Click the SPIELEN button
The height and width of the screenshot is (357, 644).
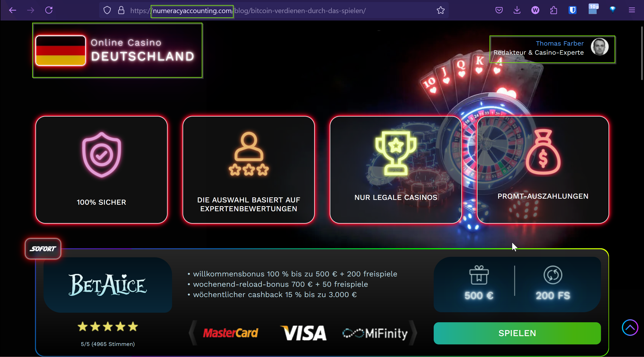pyautogui.click(x=517, y=333)
